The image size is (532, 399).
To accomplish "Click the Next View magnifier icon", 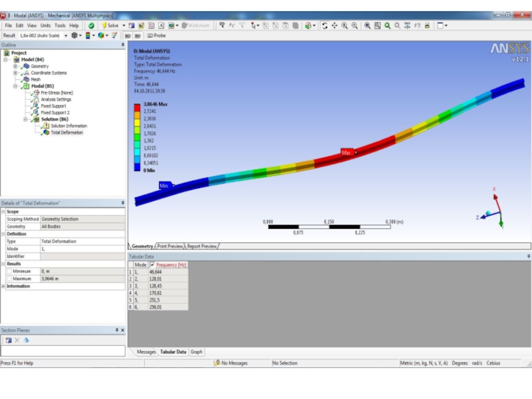I will click(x=397, y=25).
